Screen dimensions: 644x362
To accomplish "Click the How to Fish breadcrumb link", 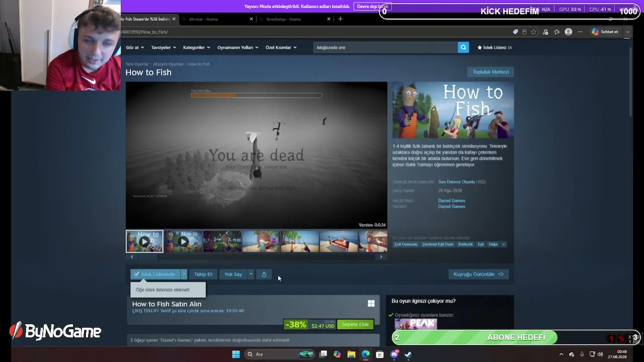I will (x=199, y=64).
